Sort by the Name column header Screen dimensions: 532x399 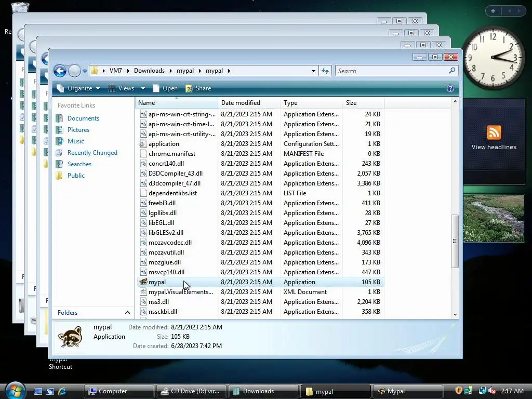pos(177,103)
